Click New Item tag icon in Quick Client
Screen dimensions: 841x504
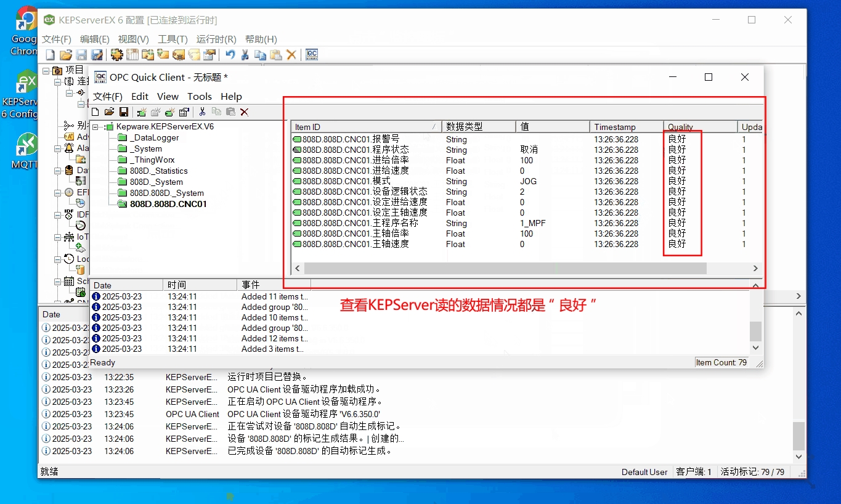tap(170, 112)
